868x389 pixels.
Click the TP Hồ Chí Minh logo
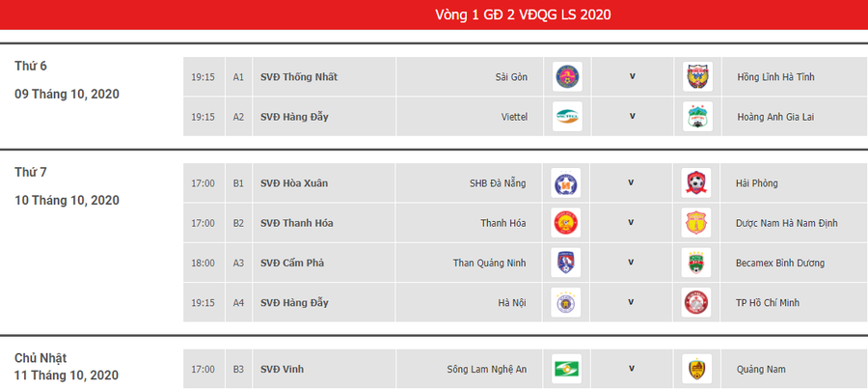(695, 302)
